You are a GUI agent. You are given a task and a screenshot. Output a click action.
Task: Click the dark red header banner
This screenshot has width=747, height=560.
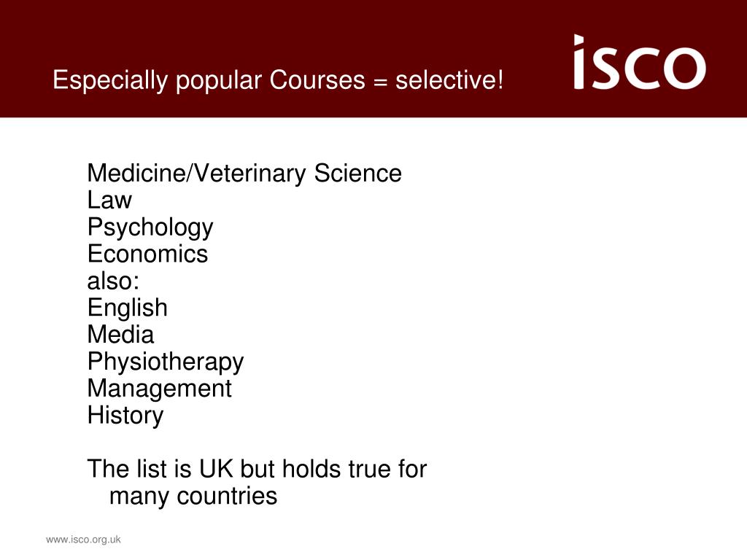(x=373, y=58)
